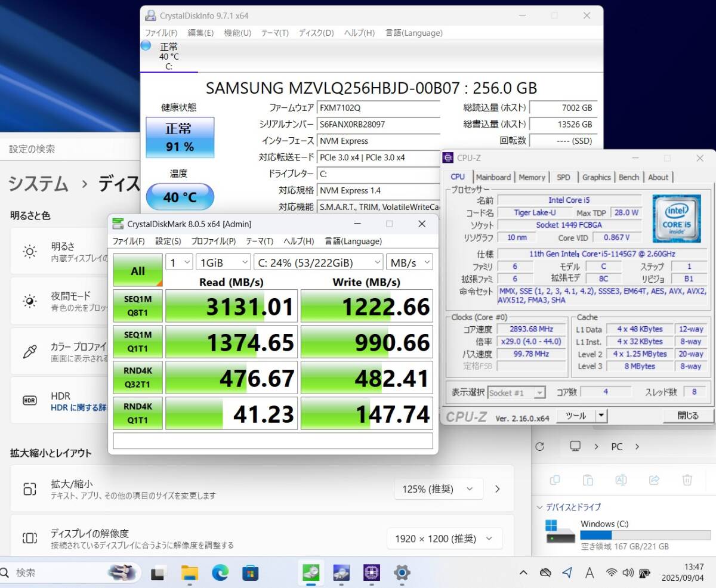Open Microsoft Edge from the taskbar
Image resolution: width=716 pixels, height=588 pixels.
pos(220,573)
